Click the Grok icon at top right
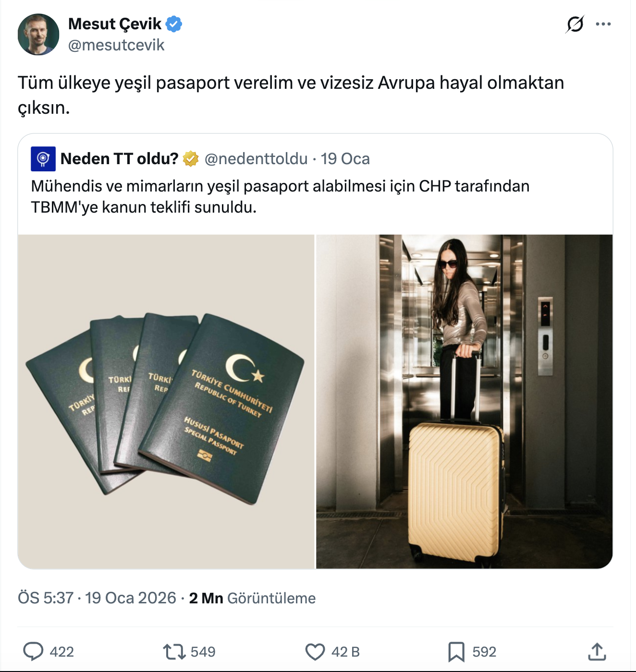Screen dimensions: 636x672 coord(575,24)
